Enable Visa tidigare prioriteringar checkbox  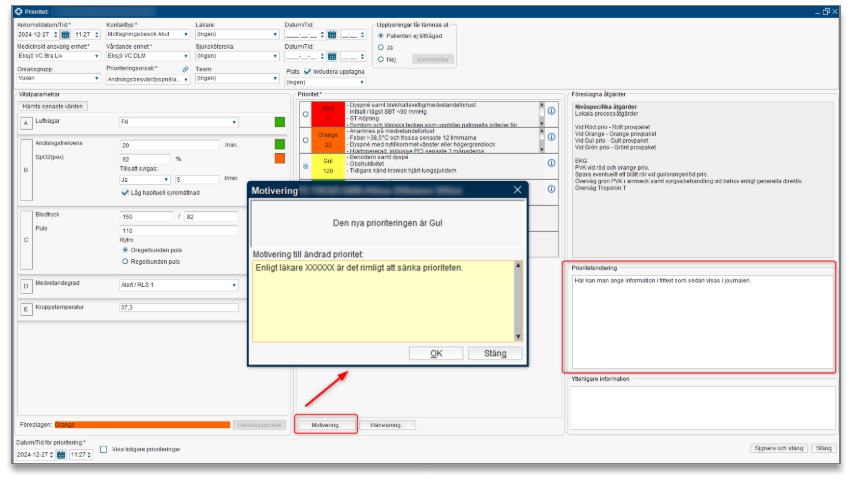click(104, 450)
